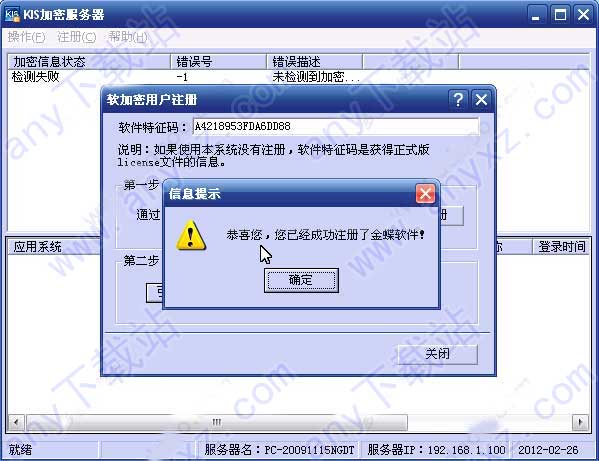Click the left arrow of the horizontal scrollbar
This screenshot has height=461, width=599.
pyautogui.click(x=16, y=422)
